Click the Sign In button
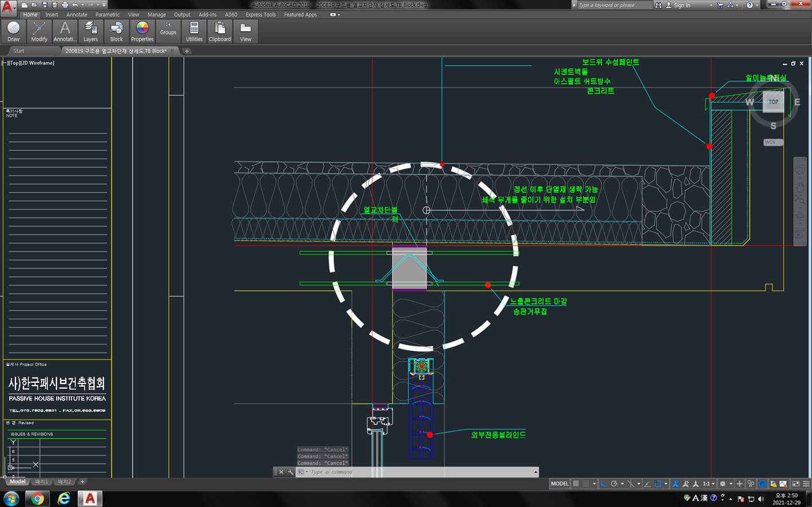Image resolution: width=812 pixels, height=507 pixels. pyautogui.click(x=681, y=5)
